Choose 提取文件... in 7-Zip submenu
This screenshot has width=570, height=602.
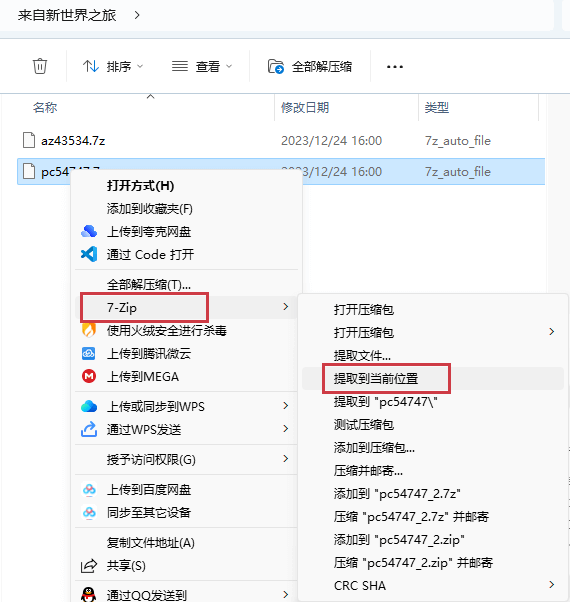coord(362,356)
